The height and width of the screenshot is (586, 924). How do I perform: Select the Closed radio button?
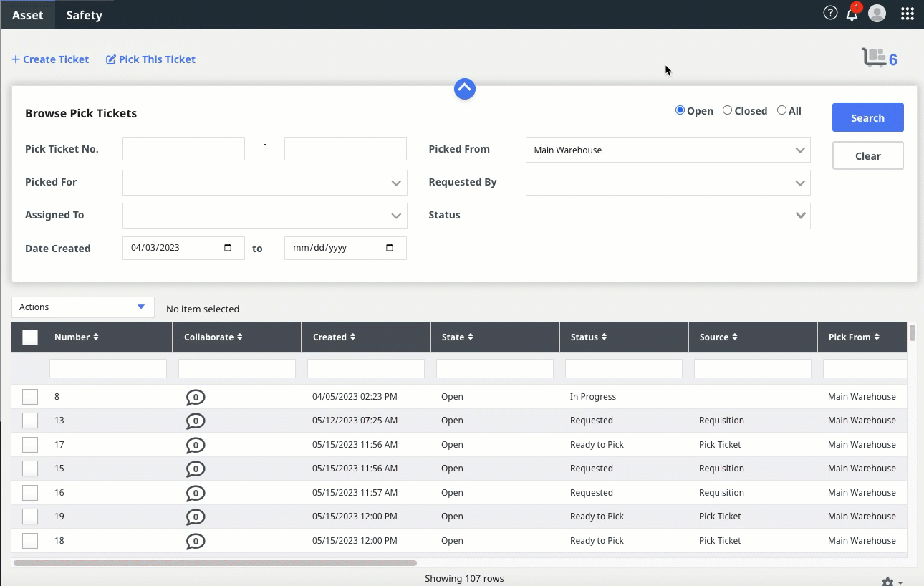pyautogui.click(x=727, y=110)
